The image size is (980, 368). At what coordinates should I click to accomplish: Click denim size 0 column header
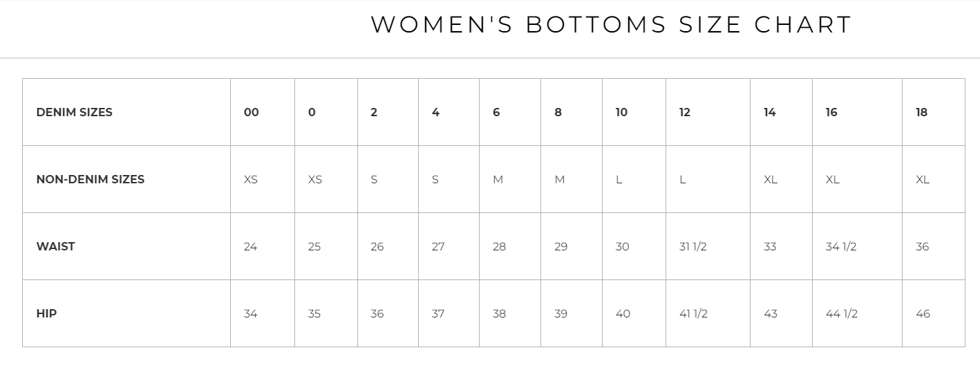coord(312,112)
